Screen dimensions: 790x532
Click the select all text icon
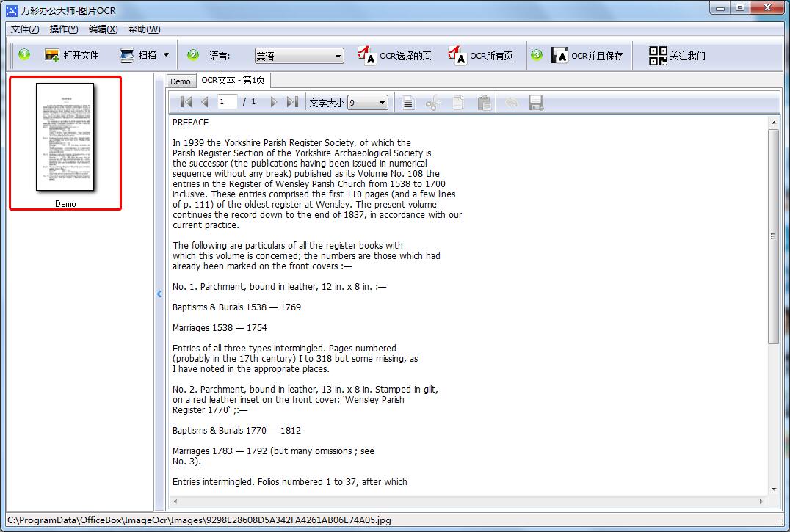click(x=408, y=103)
